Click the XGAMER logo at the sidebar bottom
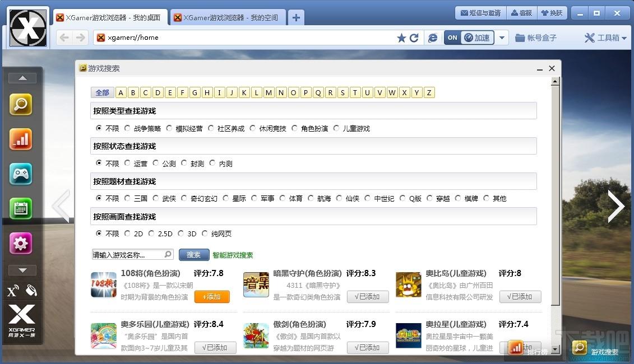The height and width of the screenshot is (364, 634). (x=22, y=321)
